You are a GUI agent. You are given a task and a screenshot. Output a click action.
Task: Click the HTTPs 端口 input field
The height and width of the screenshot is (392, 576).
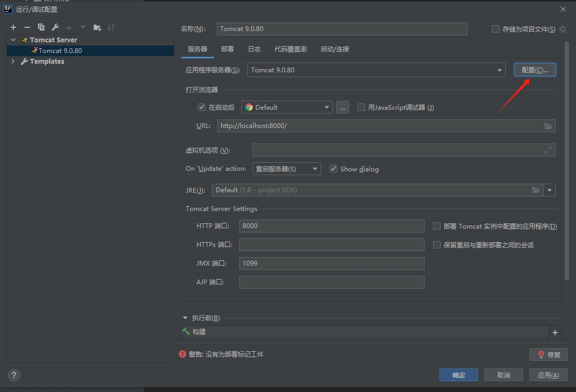332,245
